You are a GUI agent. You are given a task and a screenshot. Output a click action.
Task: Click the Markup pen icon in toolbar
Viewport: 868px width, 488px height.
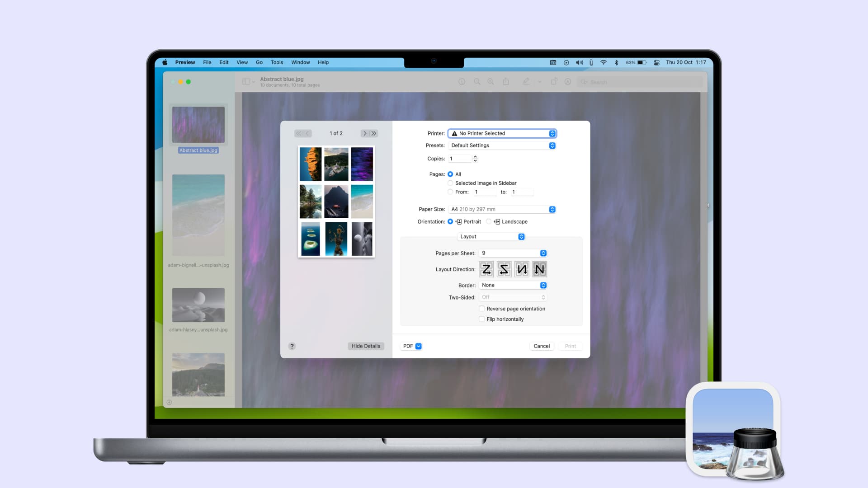coord(526,82)
